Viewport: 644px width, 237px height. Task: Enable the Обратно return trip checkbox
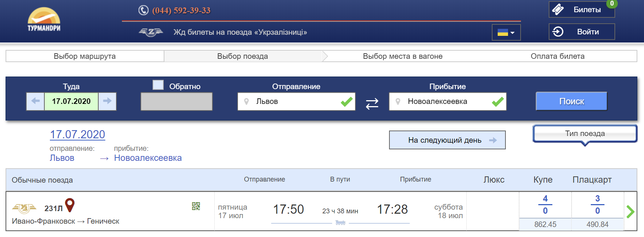pyautogui.click(x=158, y=85)
